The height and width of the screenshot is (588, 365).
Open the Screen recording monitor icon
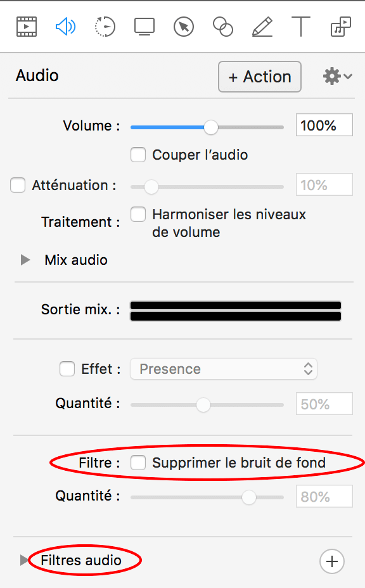click(144, 27)
